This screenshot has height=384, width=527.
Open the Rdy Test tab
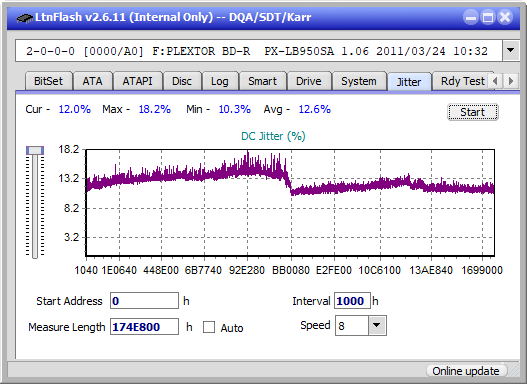[x=462, y=81]
